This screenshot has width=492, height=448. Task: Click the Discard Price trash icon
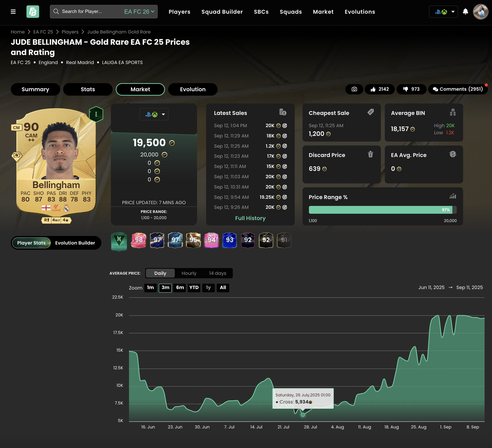371,154
